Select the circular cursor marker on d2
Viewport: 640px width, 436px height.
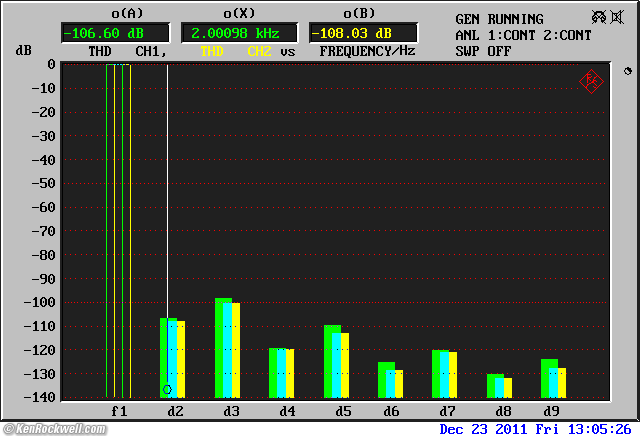click(167, 389)
